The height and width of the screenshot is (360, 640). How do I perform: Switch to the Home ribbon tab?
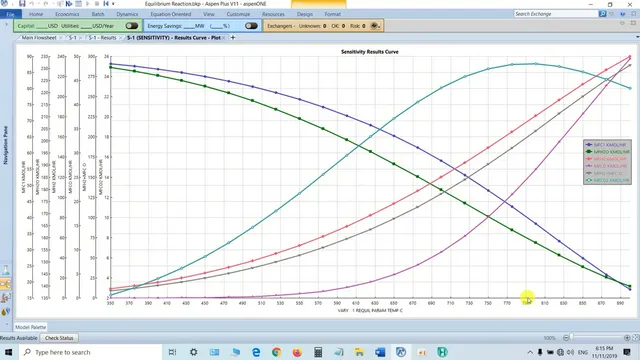coord(36,14)
